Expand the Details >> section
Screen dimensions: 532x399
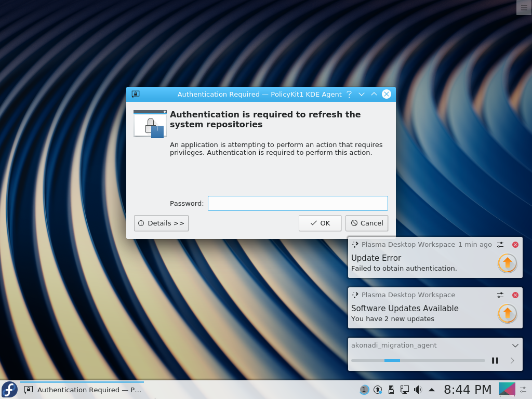click(x=161, y=223)
